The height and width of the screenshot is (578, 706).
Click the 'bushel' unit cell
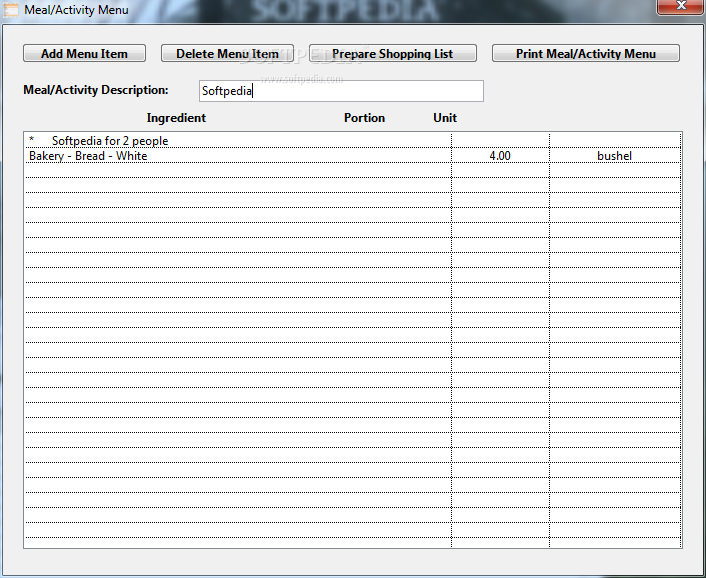(615, 156)
